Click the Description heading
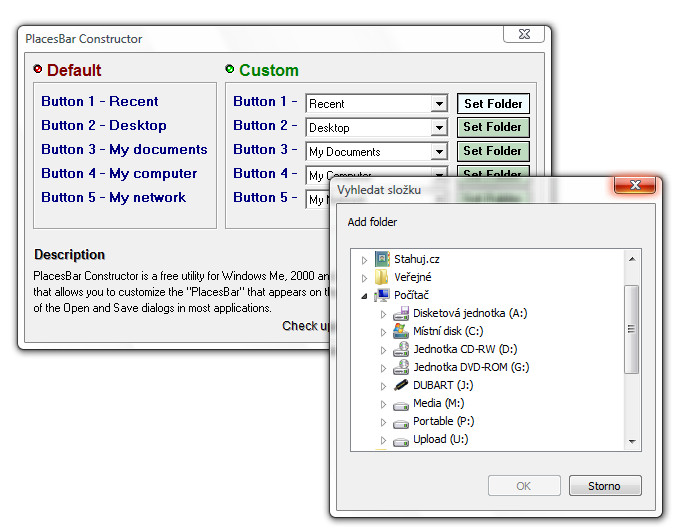Screen dimensions: 684x531 [69, 254]
